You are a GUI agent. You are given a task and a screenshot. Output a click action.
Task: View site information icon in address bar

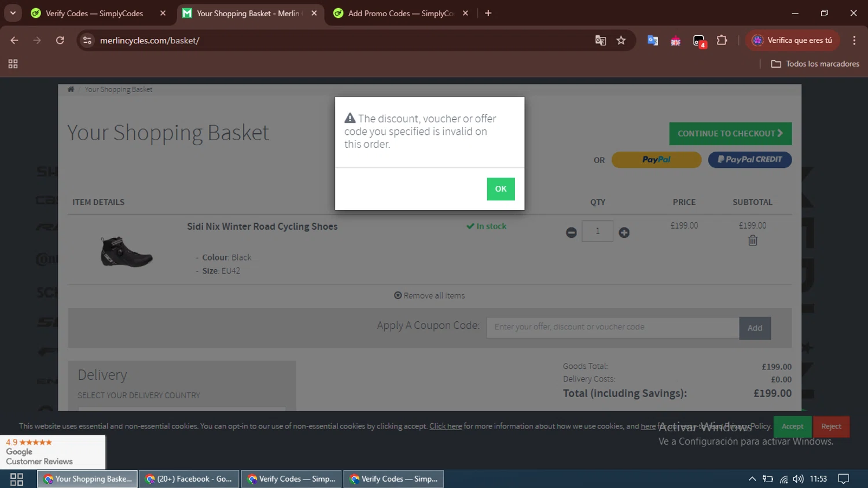point(87,41)
